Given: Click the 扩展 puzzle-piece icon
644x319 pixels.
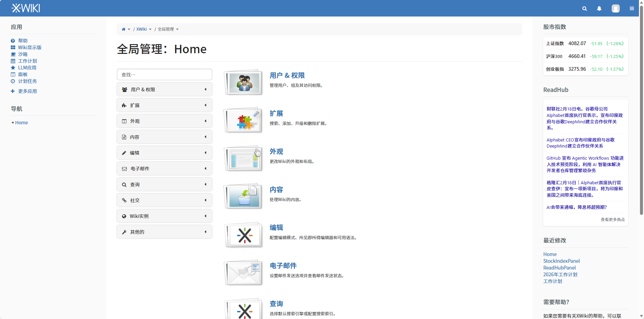Looking at the screenshot, I should (x=243, y=120).
